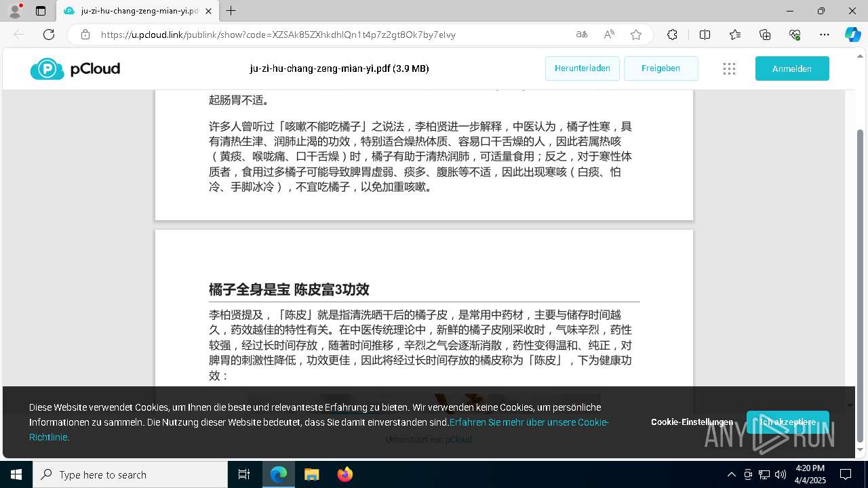Click the heading 橘子全身是宝 陈皮富3功效

[289, 289]
